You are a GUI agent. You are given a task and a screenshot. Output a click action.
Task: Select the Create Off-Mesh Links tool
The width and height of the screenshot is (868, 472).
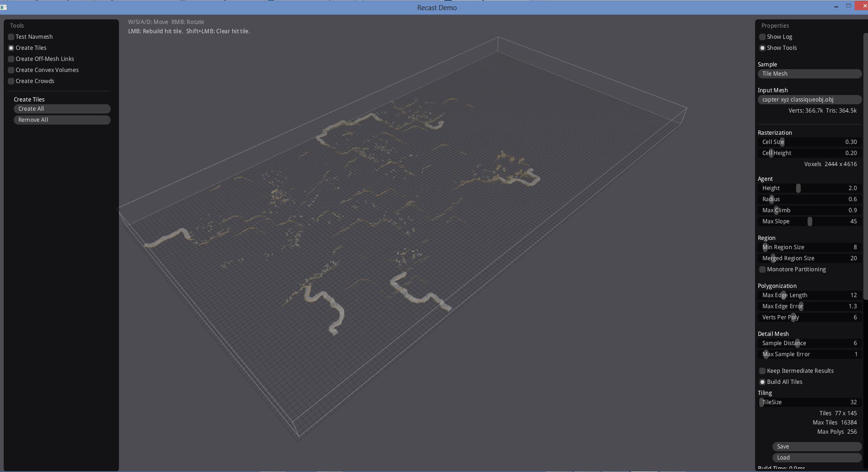coord(11,59)
